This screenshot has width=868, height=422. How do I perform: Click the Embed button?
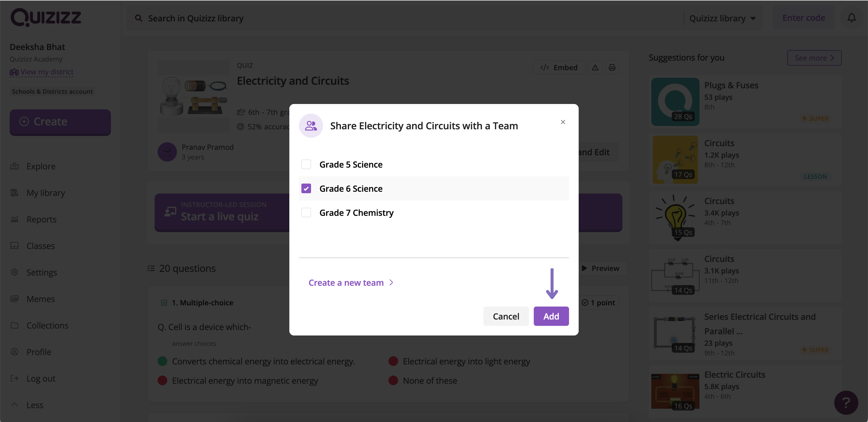(x=559, y=68)
